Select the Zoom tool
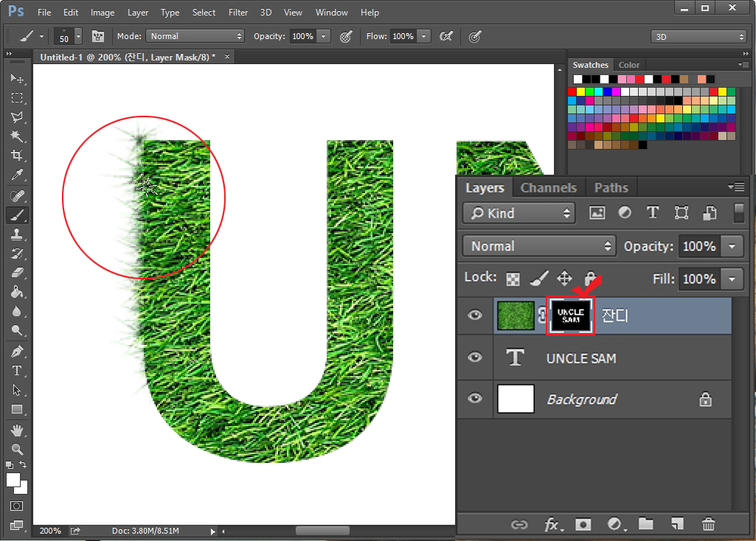 click(x=17, y=450)
